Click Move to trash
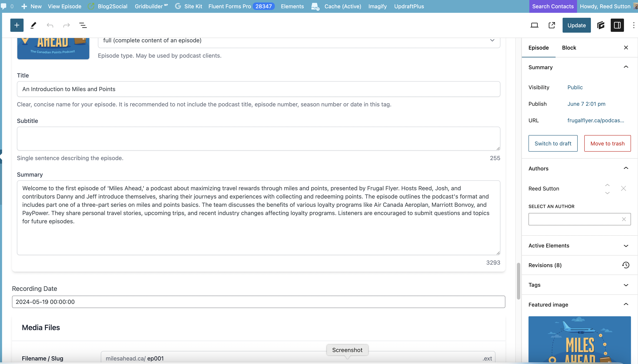 pyautogui.click(x=607, y=143)
